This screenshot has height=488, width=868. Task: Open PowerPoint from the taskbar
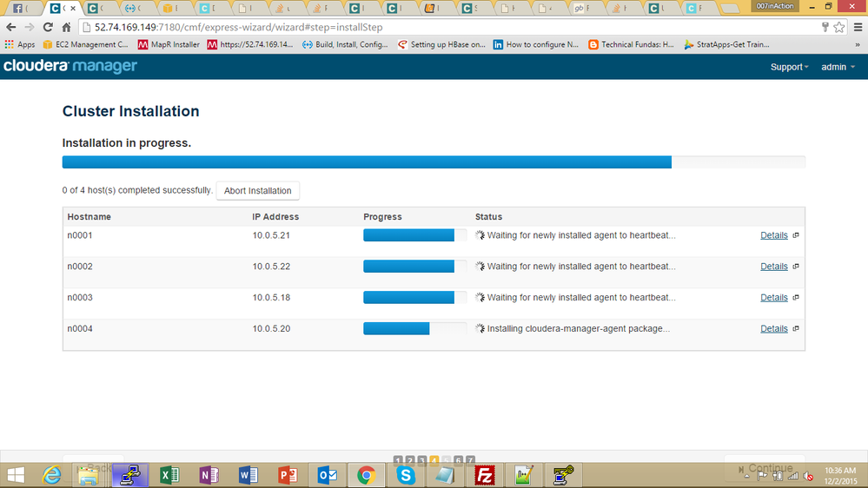tap(288, 475)
